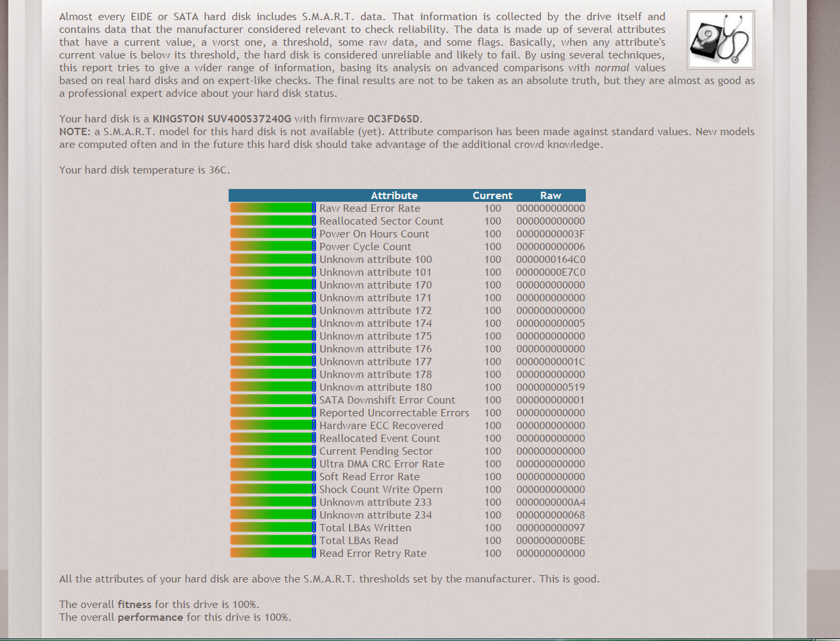Viewport: 840px width, 641px height.
Task: Click raw value 000000000519
Action: [x=550, y=387]
